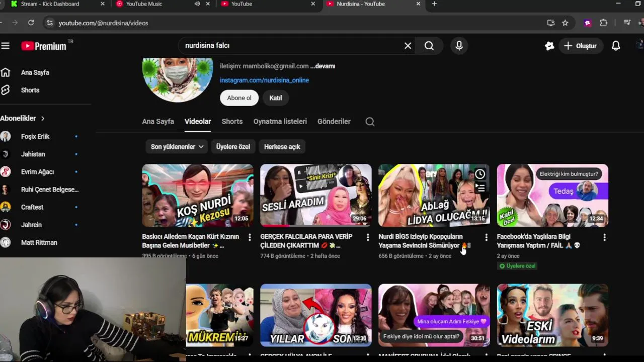Clear the search box with the X icon
644x362 pixels.
[x=408, y=46]
